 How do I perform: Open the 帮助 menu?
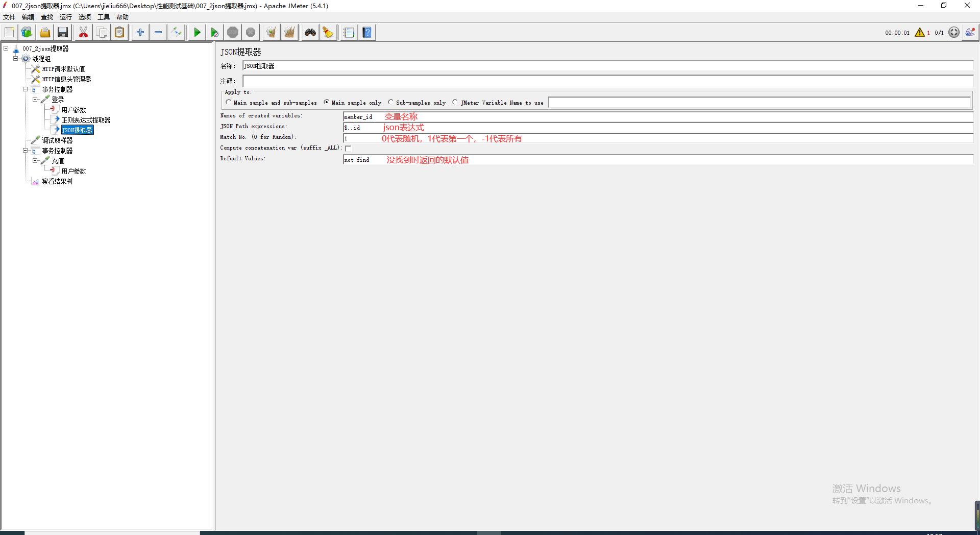(122, 17)
